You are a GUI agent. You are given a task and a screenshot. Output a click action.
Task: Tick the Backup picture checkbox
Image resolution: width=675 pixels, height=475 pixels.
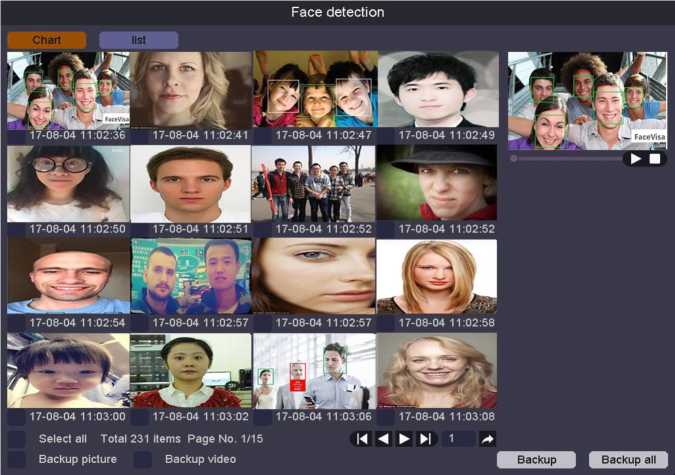[x=17, y=460]
